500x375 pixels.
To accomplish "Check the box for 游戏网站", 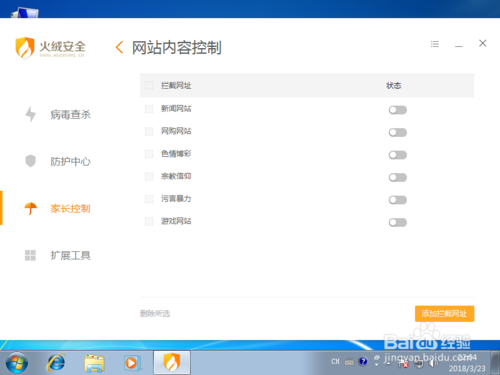I will (149, 221).
